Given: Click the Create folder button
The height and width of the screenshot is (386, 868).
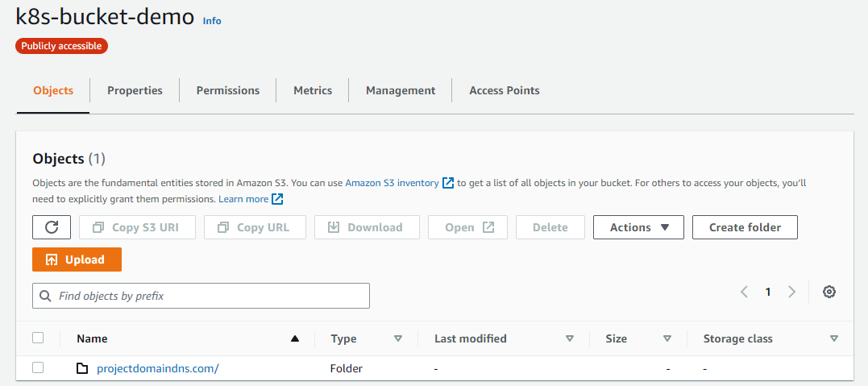Looking at the screenshot, I should pos(745,227).
